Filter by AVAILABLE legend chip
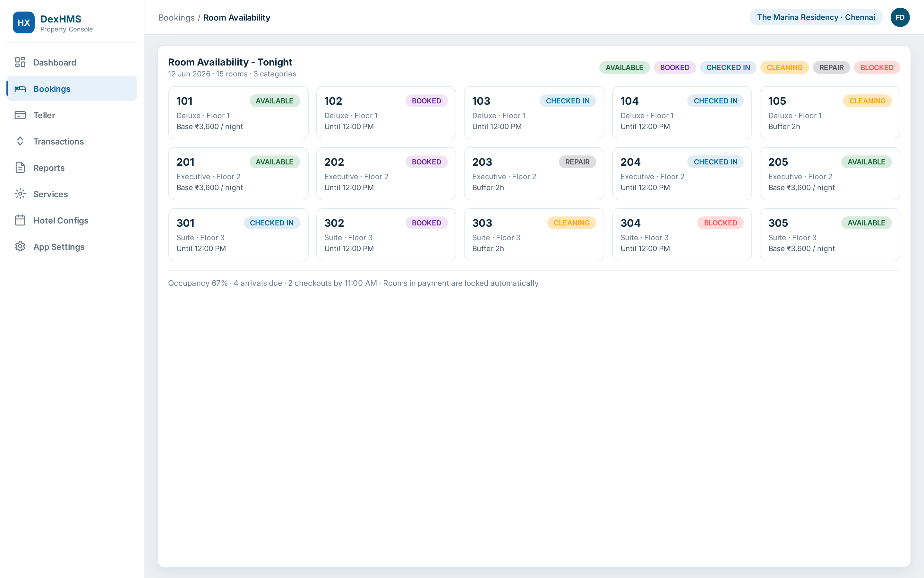 624,68
